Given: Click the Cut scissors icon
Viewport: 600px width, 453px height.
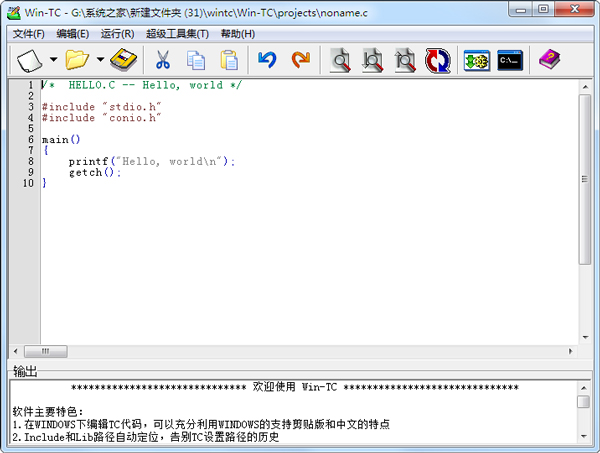Looking at the screenshot, I should tap(162, 60).
